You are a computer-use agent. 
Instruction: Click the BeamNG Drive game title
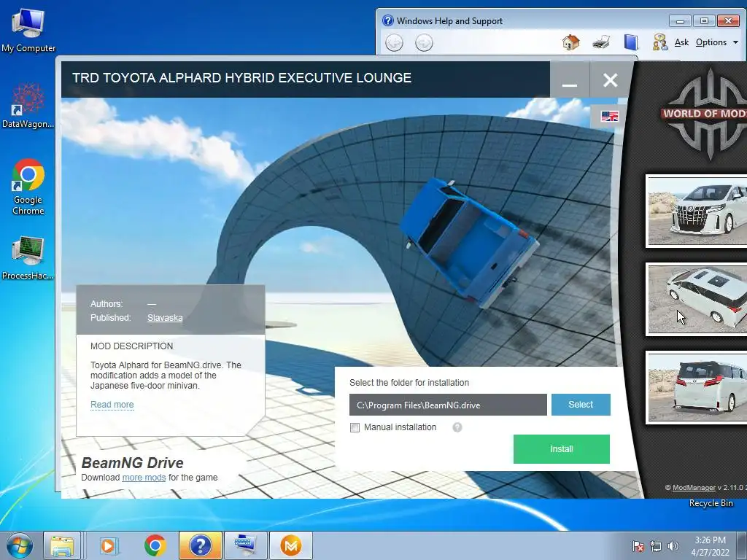pos(133,463)
